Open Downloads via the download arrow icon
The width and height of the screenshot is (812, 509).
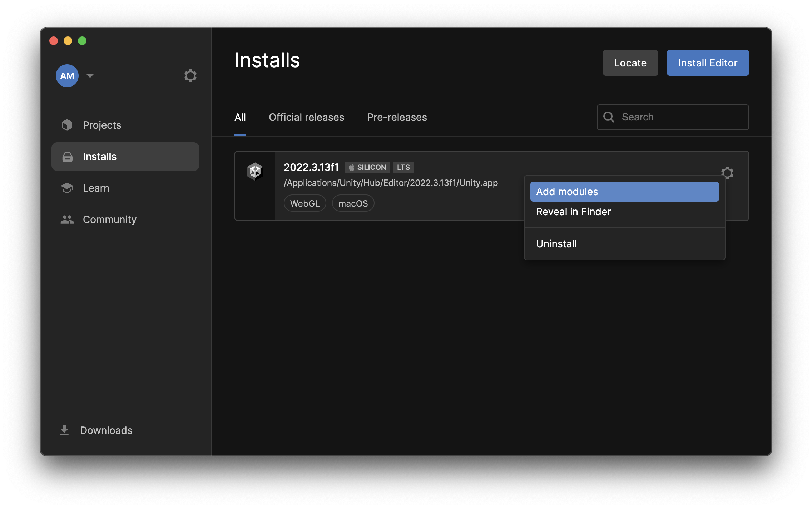pos(64,430)
